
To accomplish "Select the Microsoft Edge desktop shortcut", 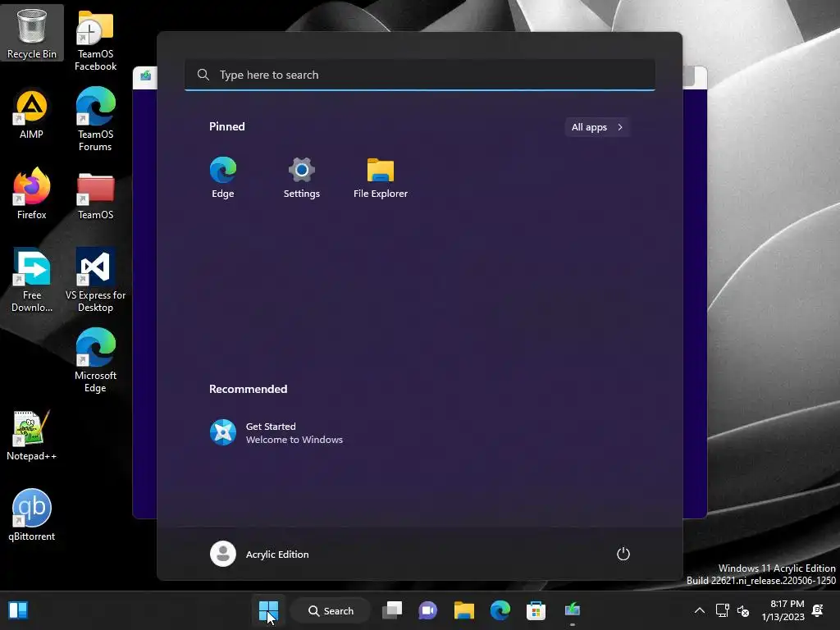I will [95, 360].
